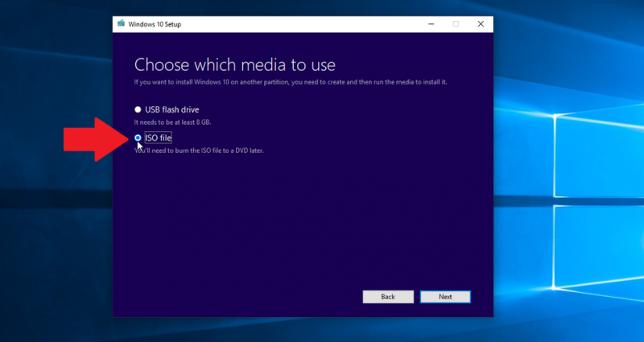Click the 'USB flash drive' label text
Image resolution: width=644 pixels, height=342 pixels.
172,109
